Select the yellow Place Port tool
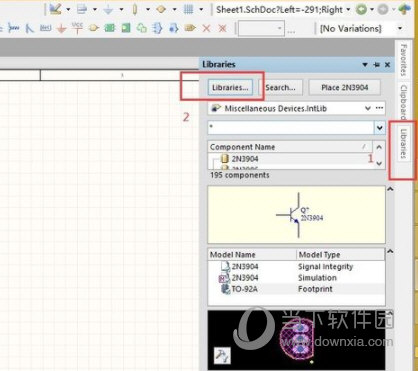The height and width of the screenshot is (371, 418). tap(190, 28)
